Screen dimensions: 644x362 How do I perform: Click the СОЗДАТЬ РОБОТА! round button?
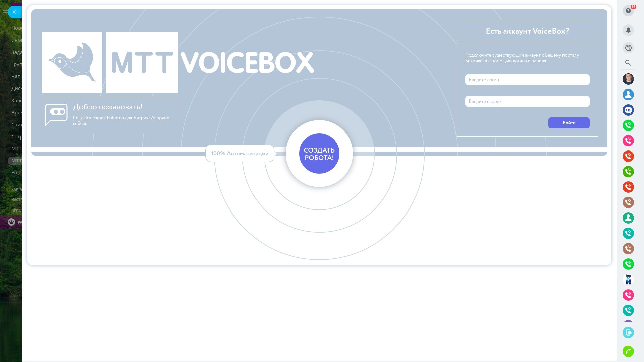tap(319, 154)
